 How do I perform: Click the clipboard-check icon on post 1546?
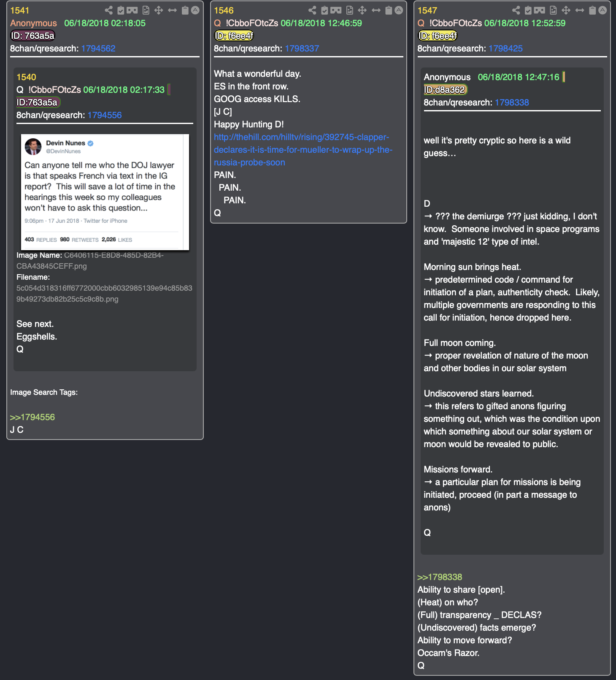[x=324, y=10]
